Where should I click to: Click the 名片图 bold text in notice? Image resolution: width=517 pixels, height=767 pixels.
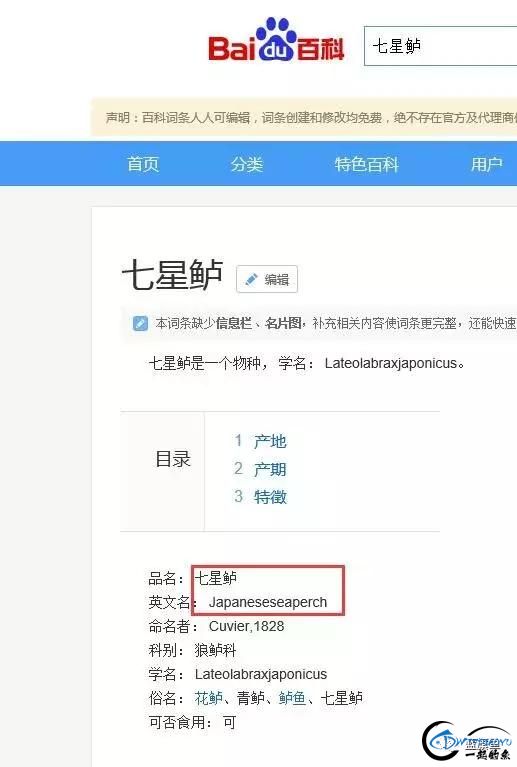(283, 323)
